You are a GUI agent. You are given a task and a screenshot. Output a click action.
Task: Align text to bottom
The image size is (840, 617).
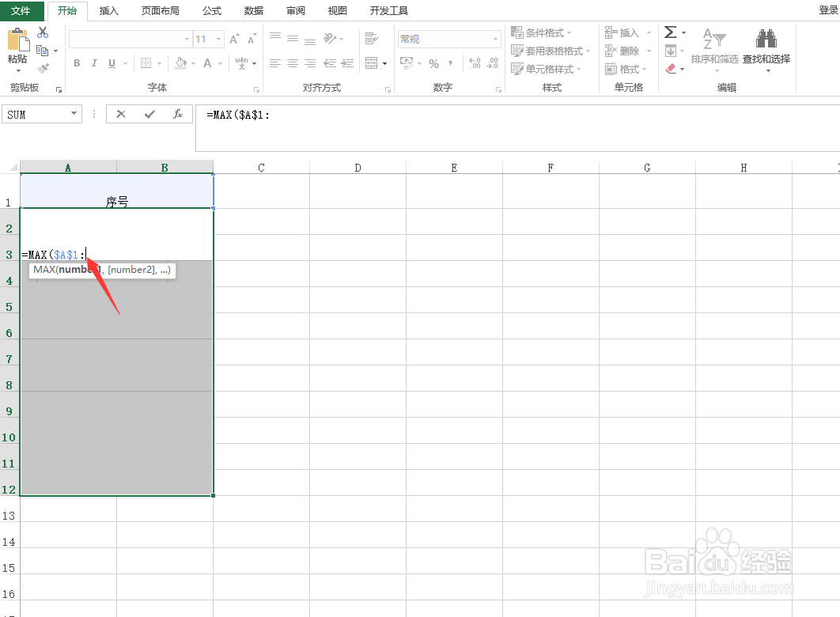click(310, 40)
